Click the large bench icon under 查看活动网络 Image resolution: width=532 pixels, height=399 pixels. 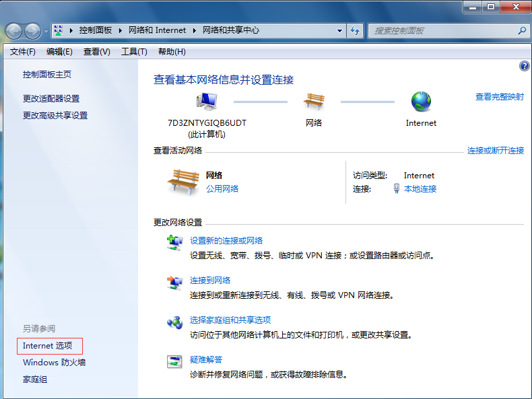tap(182, 182)
